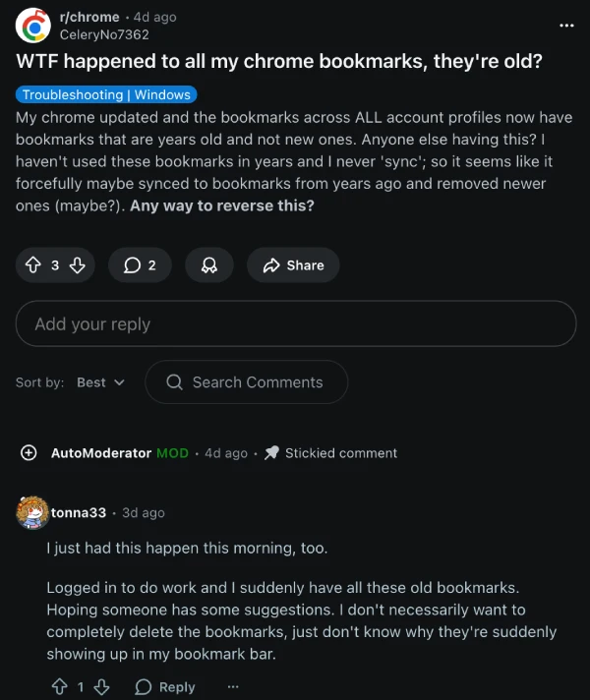Screen dimensions: 590x700
Task: Open the r/chrome subreddit link
Action: point(89,17)
